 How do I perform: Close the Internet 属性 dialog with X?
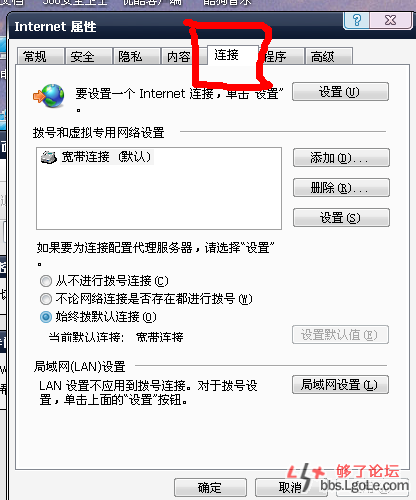coord(390,21)
